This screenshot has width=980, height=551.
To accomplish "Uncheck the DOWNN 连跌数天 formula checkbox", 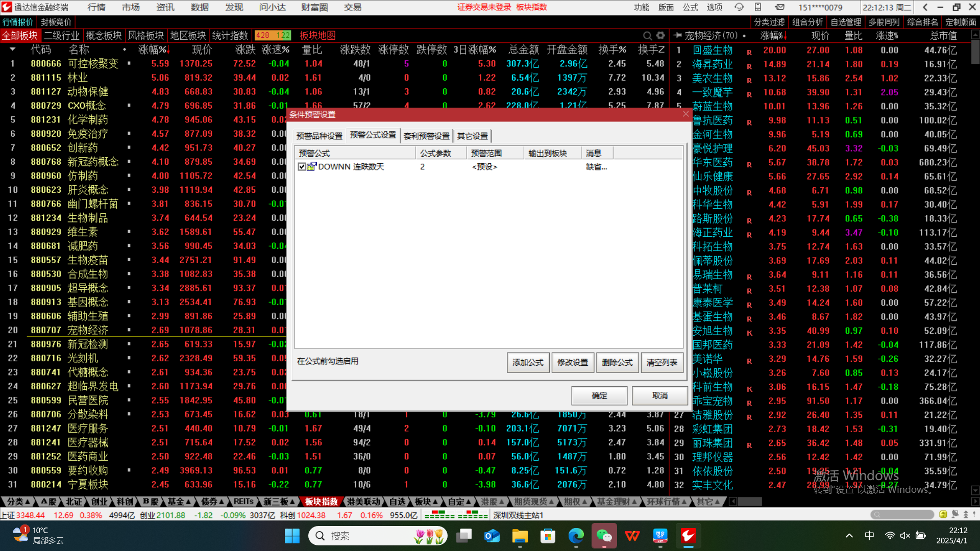I will click(x=302, y=167).
